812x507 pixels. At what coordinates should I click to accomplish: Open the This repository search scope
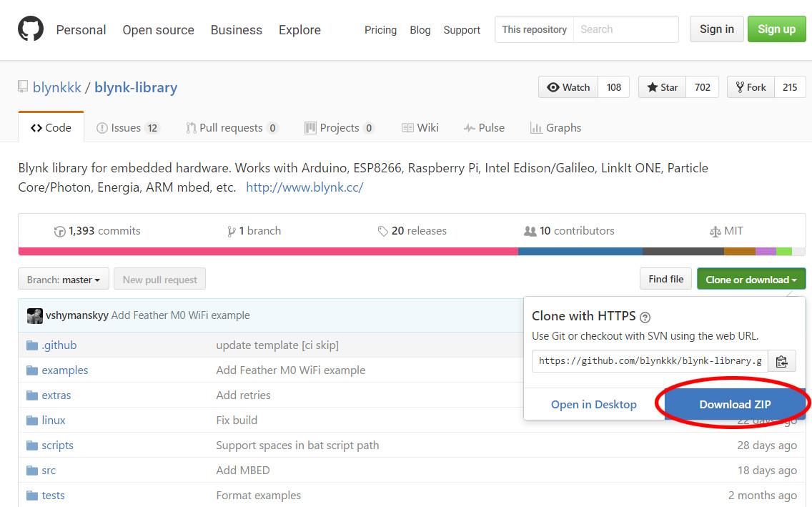pyautogui.click(x=534, y=29)
